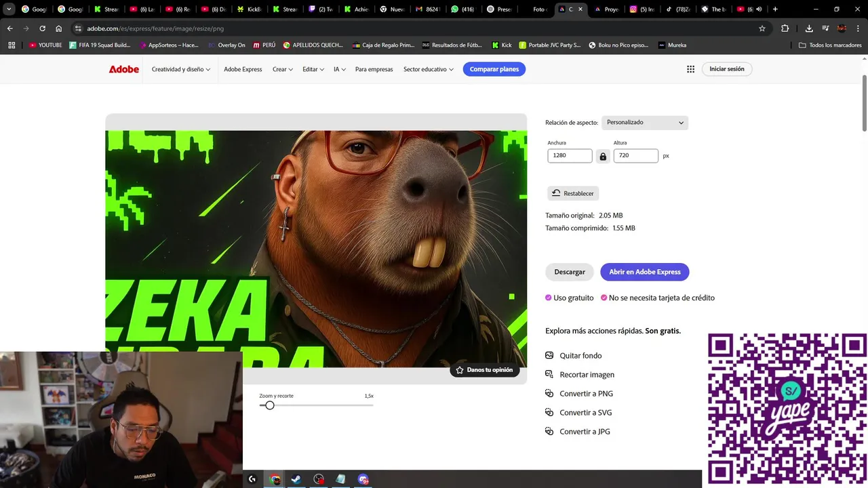Open the Chrome downloads panel
868x488 pixels.
pos(809,28)
